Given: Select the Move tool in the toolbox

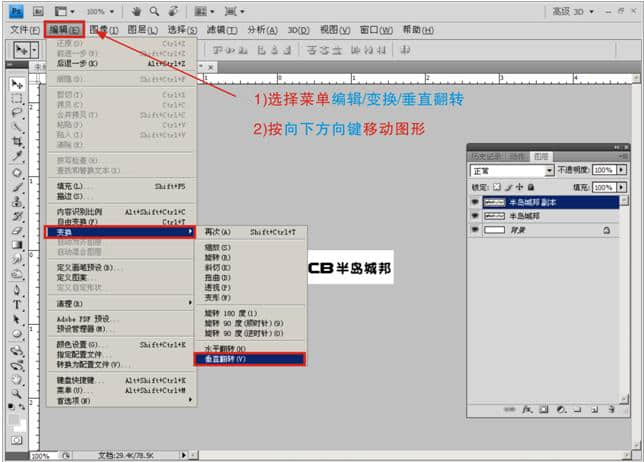Looking at the screenshot, I should click(17, 85).
